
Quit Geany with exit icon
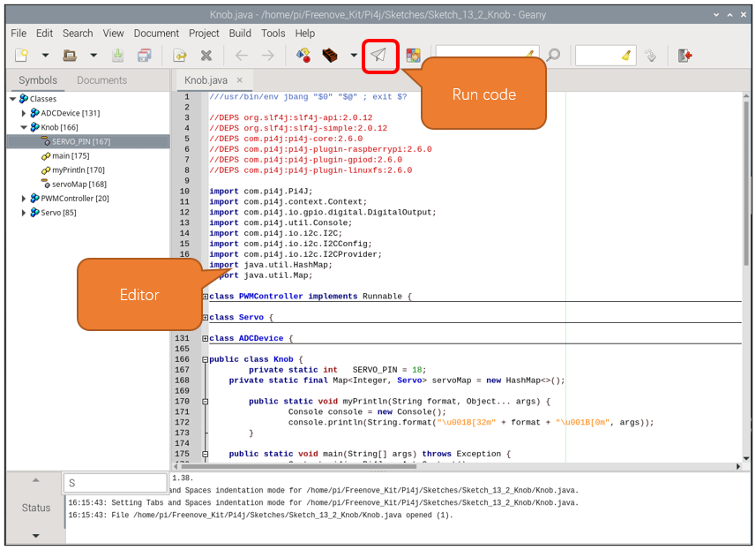click(x=685, y=56)
